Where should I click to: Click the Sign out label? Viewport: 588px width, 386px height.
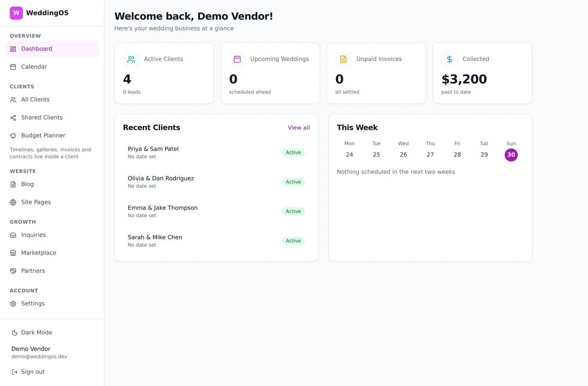click(33, 372)
